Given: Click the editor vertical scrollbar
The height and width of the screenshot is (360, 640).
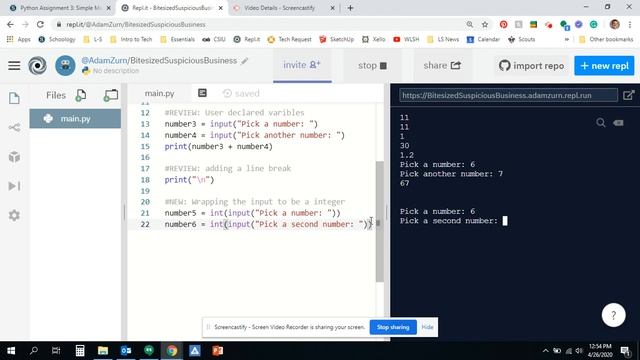Looking at the screenshot, I should [x=380, y=221].
